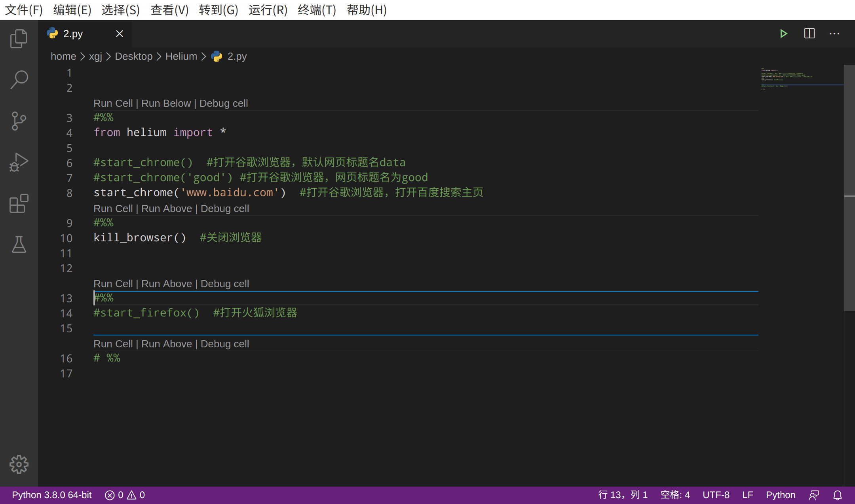Run the Python file with the play icon
This screenshot has height=504, width=855.
pyautogui.click(x=784, y=34)
